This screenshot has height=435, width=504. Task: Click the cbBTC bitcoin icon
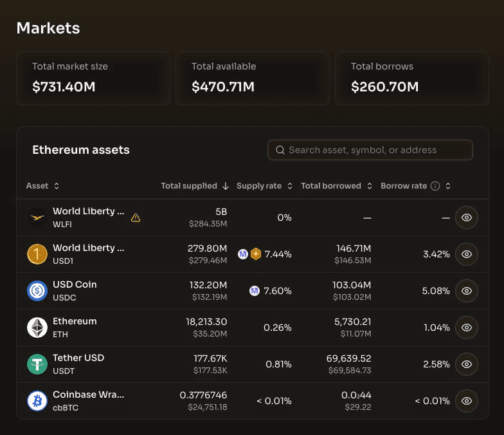tap(37, 401)
